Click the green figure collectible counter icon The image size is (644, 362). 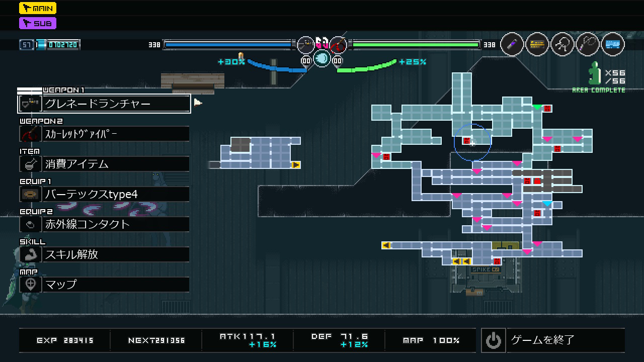point(595,74)
